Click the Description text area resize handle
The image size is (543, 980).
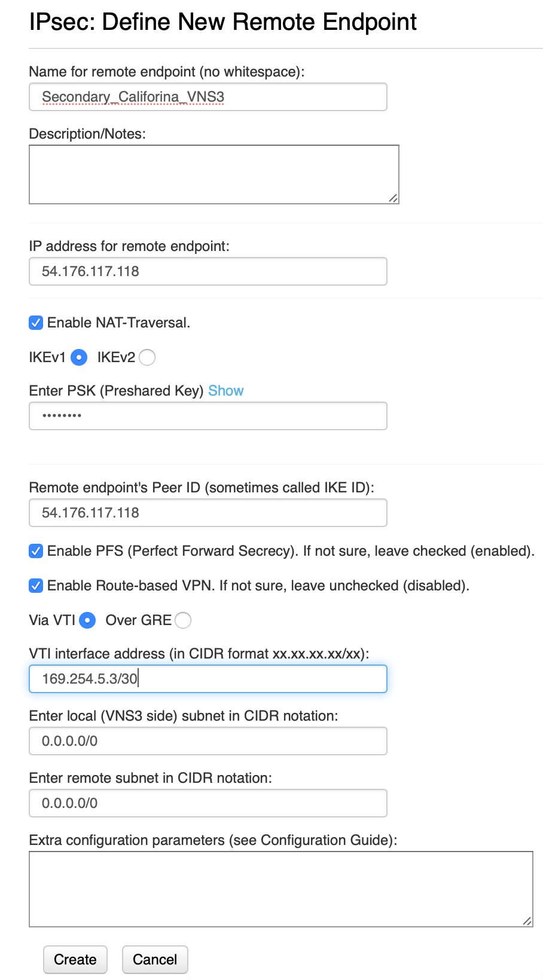(x=394, y=198)
